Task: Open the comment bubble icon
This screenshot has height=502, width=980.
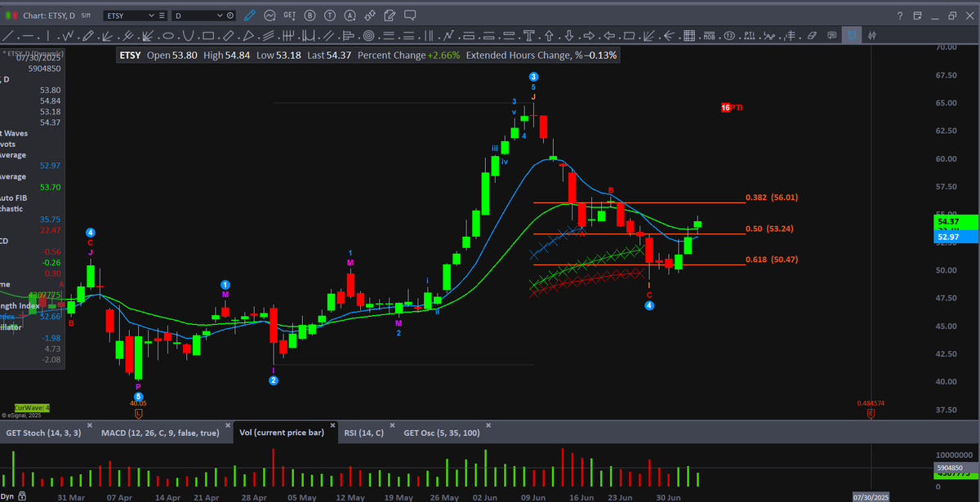Action: coord(410,16)
